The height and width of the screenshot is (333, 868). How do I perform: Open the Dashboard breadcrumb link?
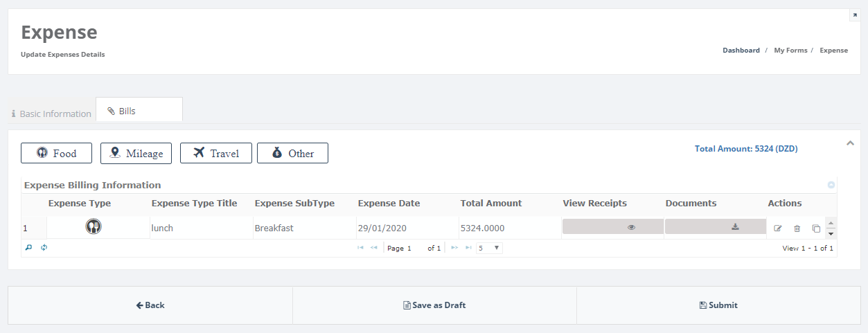(x=741, y=51)
